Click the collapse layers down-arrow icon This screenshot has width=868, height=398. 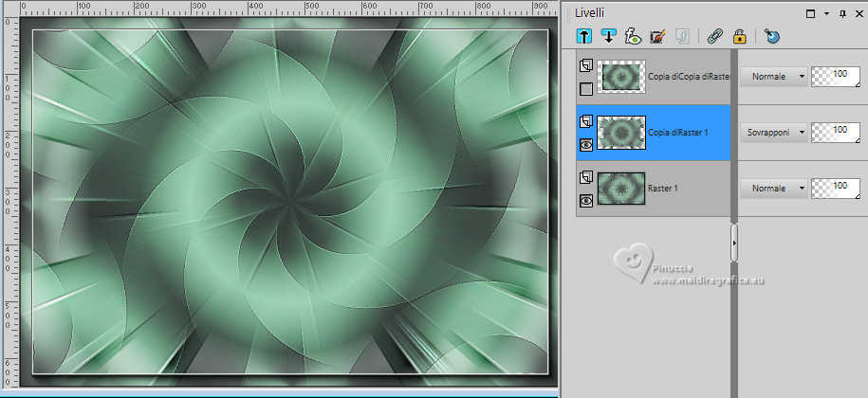[x=608, y=36]
